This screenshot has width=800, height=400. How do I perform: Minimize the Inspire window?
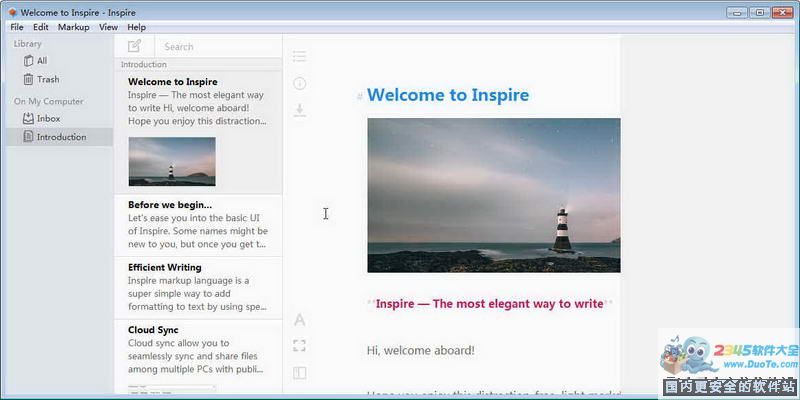(x=737, y=12)
